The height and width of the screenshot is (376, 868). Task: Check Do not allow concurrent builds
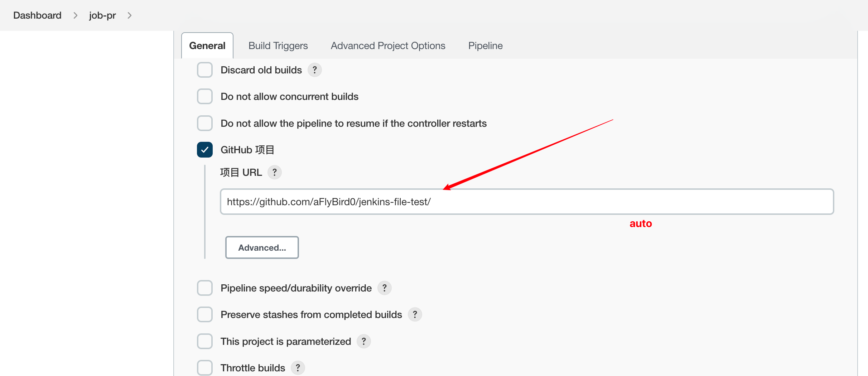coord(205,97)
